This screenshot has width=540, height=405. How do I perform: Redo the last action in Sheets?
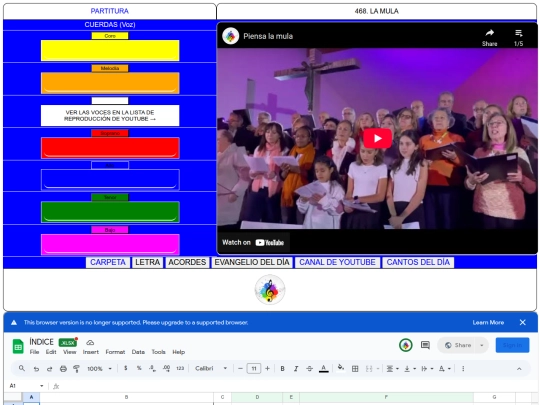tap(50, 369)
